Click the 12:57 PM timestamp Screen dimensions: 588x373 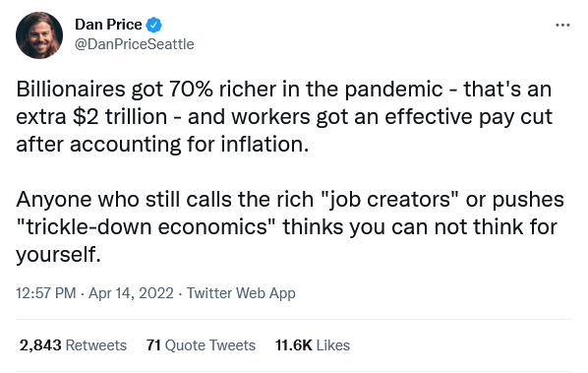(46, 293)
